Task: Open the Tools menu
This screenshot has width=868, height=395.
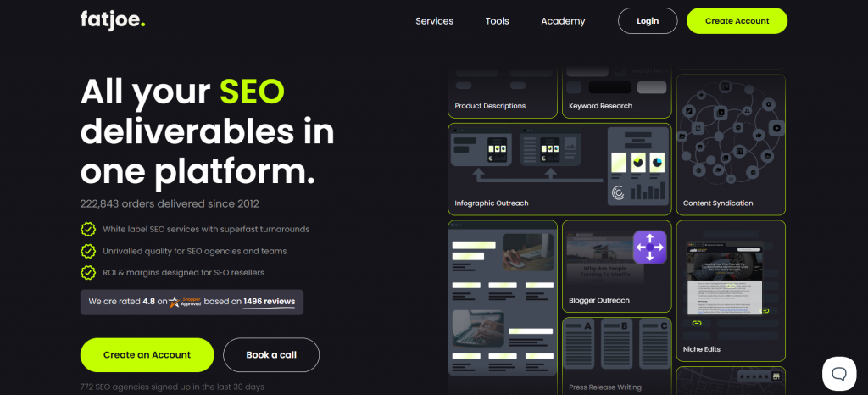Action: tap(497, 21)
